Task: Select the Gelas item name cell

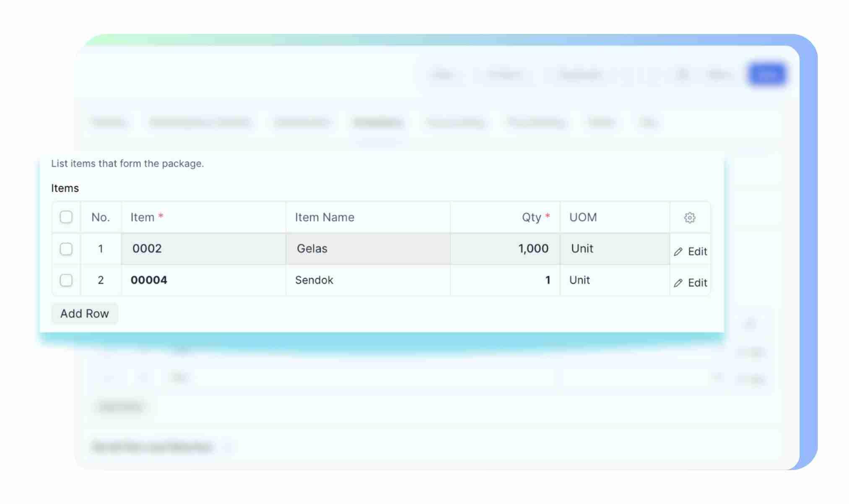Action: pyautogui.click(x=368, y=249)
